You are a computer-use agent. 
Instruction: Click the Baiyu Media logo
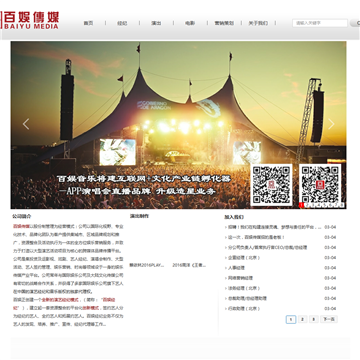30,20
